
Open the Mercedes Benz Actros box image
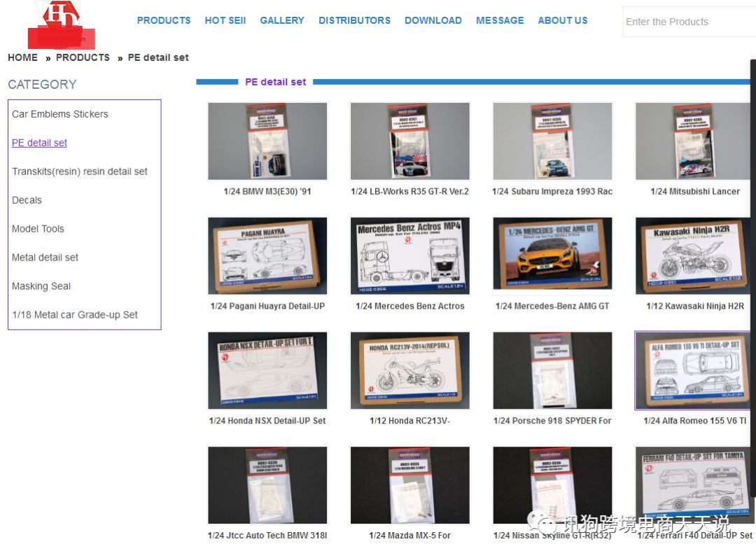(x=409, y=256)
